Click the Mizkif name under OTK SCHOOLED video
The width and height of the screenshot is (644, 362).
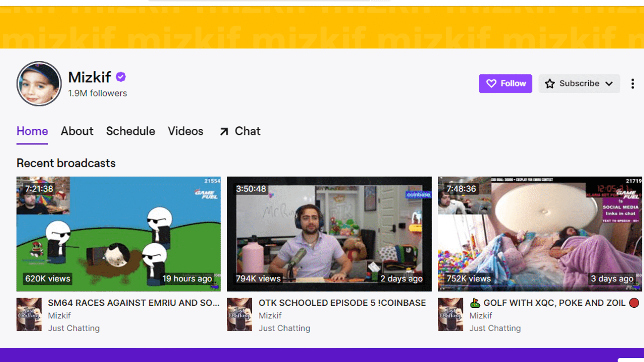coord(270,316)
